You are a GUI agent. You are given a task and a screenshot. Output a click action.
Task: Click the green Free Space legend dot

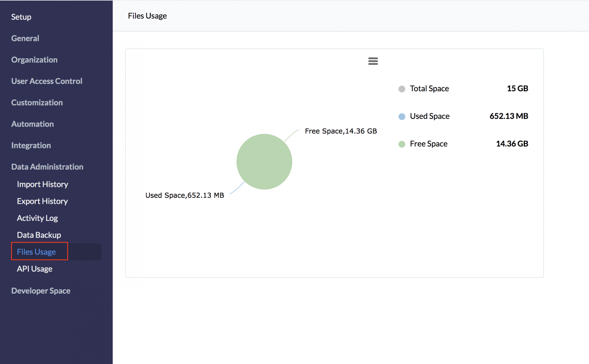coord(402,144)
